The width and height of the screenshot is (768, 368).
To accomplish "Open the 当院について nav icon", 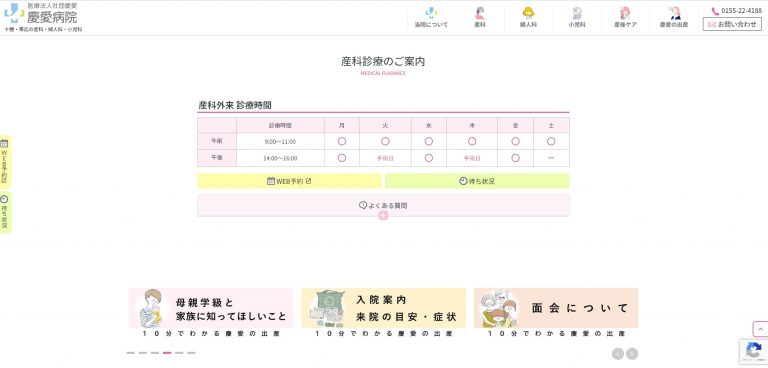I will [x=431, y=18].
